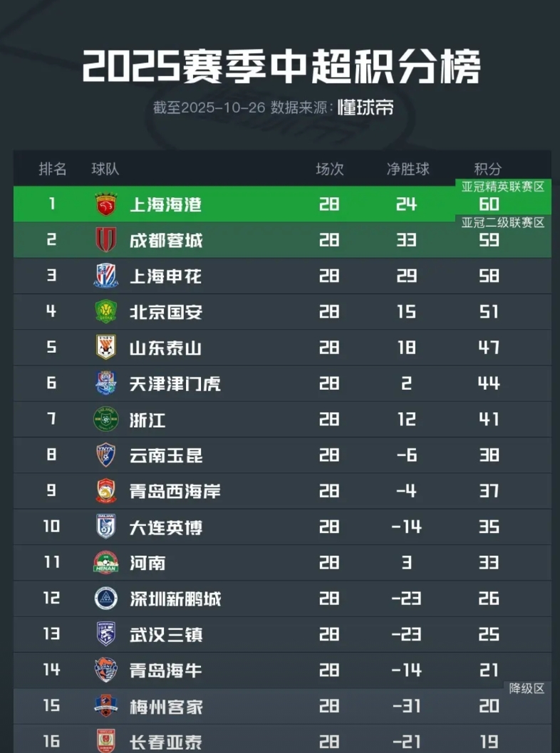Select team name 青岛西海岸 in the standings
The width and height of the screenshot is (560, 753).
(x=175, y=491)
